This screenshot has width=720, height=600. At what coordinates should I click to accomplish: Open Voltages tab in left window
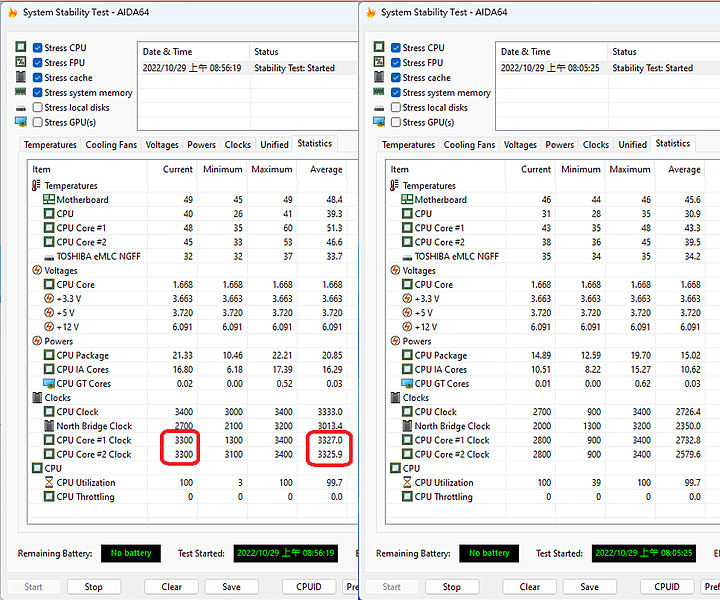click(162, 145)
